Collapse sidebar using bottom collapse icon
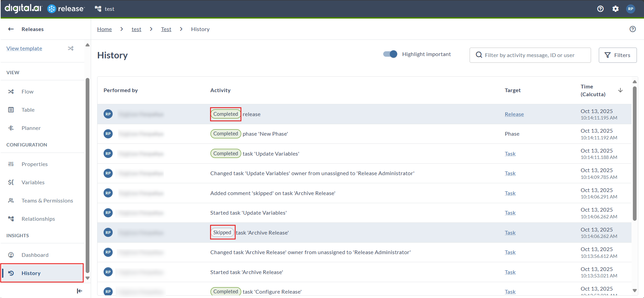 click(79, 291)
